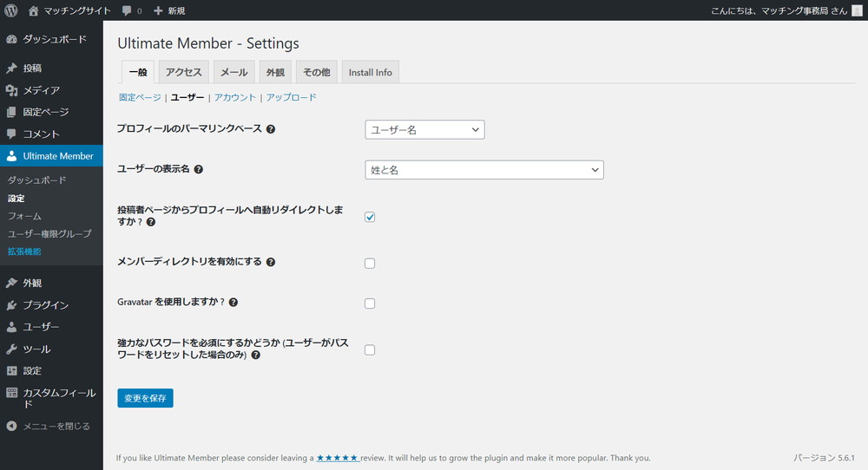Show help tooltip for プロフィールのパーマリンクベース
868x470 pixels.
[x=271, y=129]
